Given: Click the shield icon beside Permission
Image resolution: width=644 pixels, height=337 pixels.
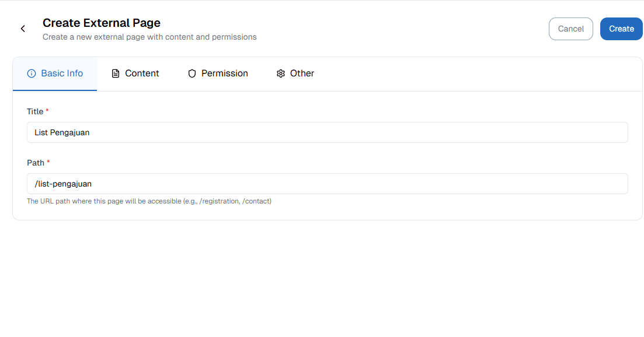Looking at the screenshot, I should 192,73.
